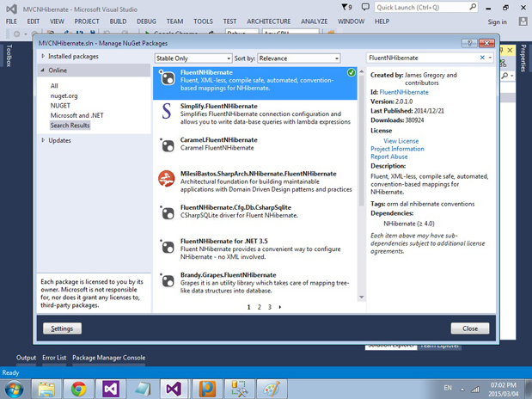
Task: Open the PROJECT menu
Action: pyautogui.click(x=87, y=21)
